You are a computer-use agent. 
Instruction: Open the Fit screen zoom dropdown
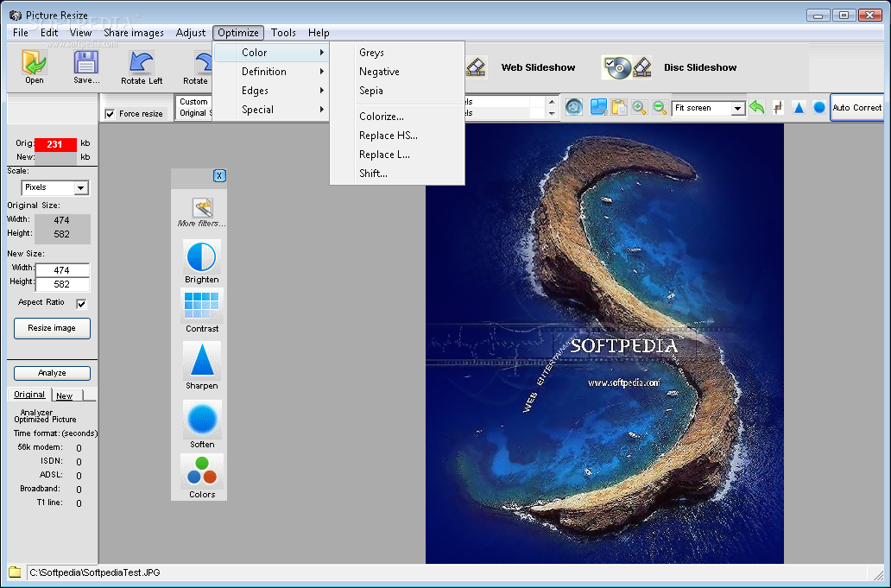coord(737,108)
